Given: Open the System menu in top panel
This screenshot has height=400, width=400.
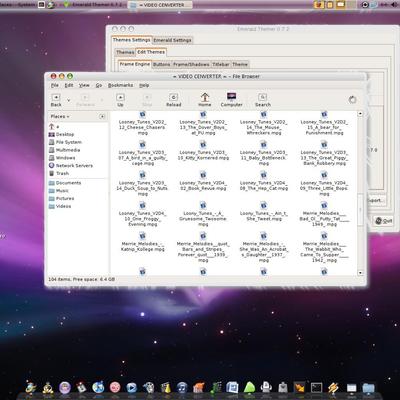Looking at the screenshot, I should 27,5.
